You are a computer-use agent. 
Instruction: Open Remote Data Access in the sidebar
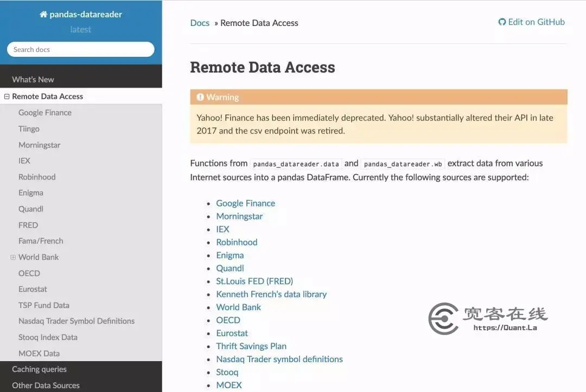point(47,97)
